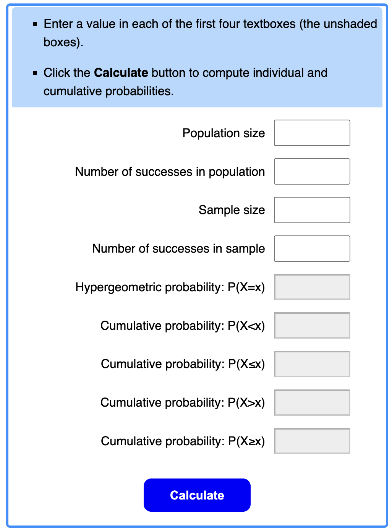Click the shaded P(X=x) result box
This screenshot has width=392, height=532.
312,287
